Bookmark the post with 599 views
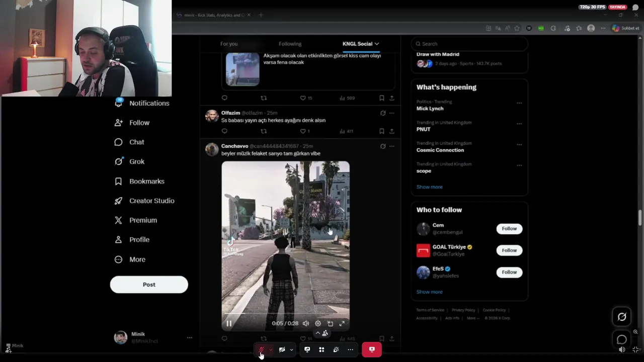 click(381, 98)
